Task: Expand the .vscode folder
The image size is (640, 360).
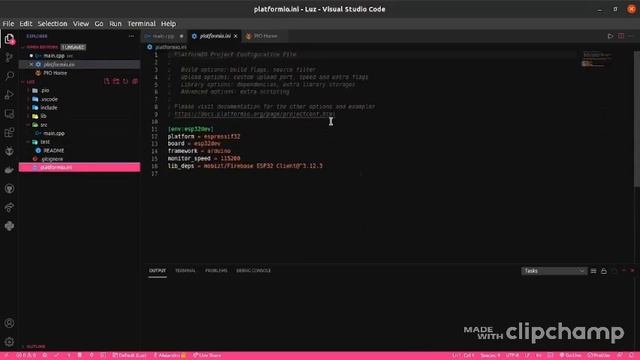Action: pyautogui.click(x=49, y=99)
